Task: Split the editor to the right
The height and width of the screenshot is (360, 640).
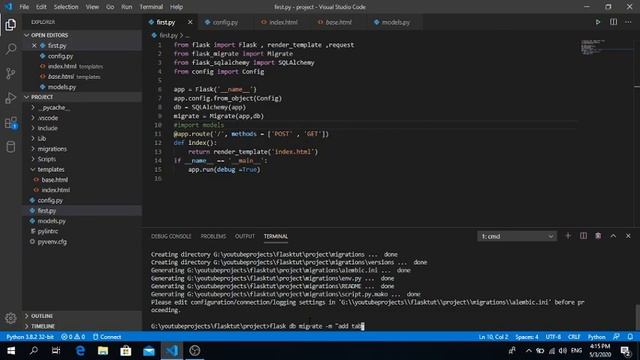Action: point(613,22)
